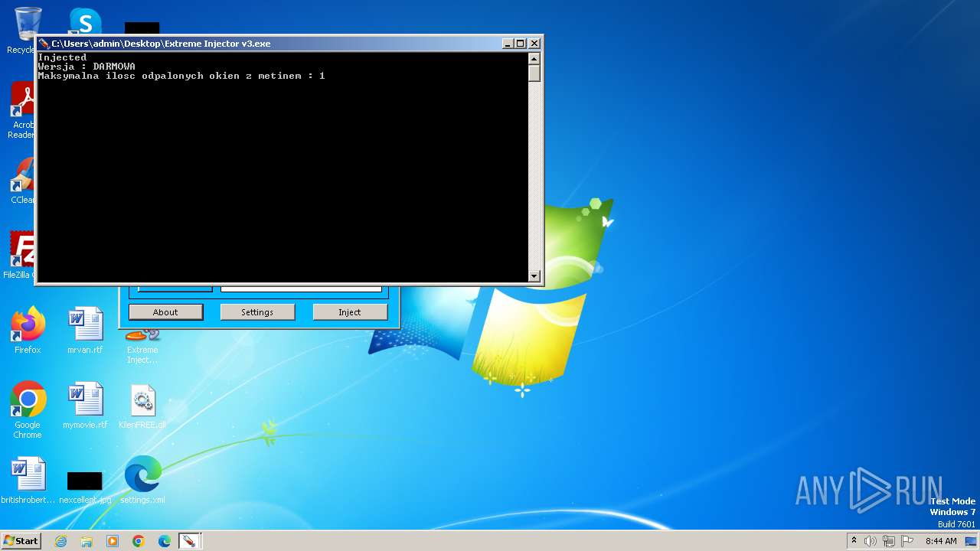Select the Extreme Injector taskbar button
Viewport: 980px width, 551px height.
pos(188,541)
